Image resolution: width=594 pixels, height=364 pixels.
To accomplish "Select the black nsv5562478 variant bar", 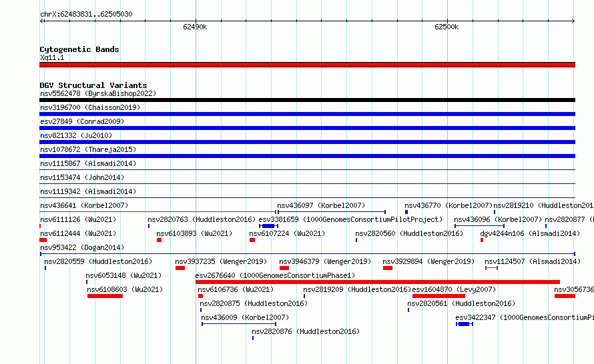I will (x=307, y=100).
